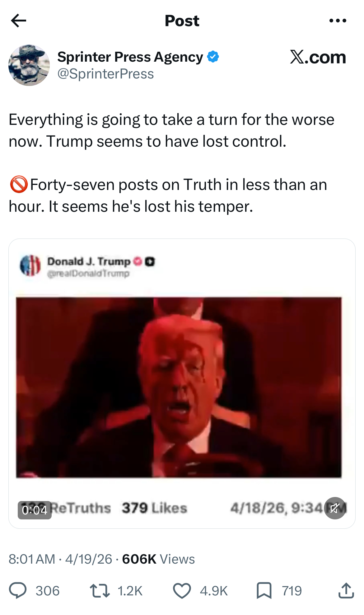This screenshot has height=615, width=364.
Task: Tap the red prohibited emoji in post text
Action: click(19, 184)
